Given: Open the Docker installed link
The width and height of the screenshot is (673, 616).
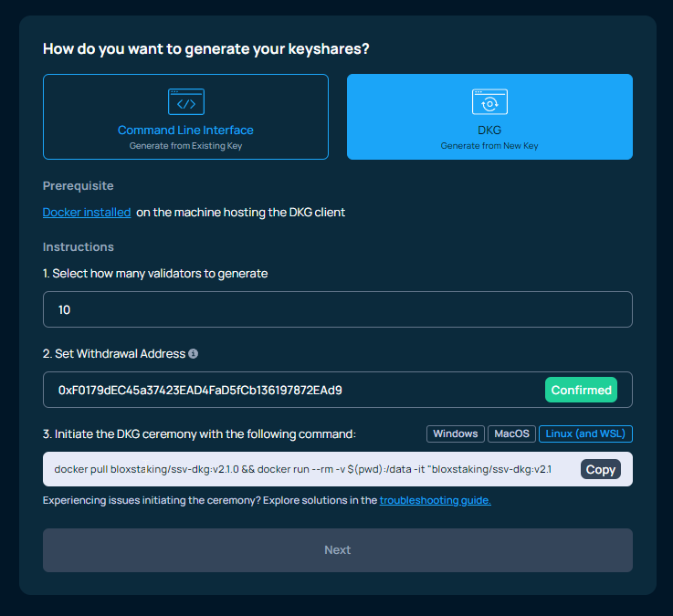Looking at the screenshot, I should (87, 213).
